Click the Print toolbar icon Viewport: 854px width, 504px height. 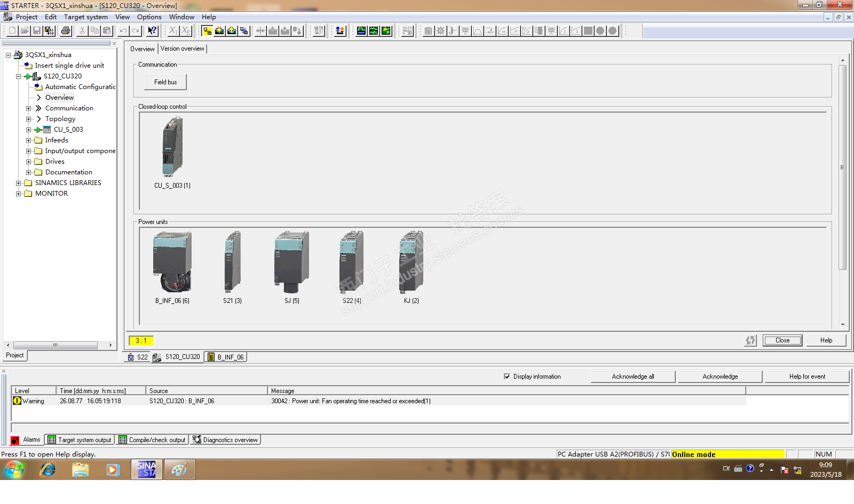click(x=66, y=31)
